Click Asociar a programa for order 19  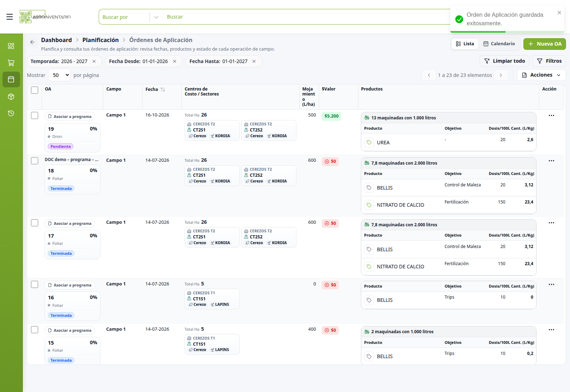tap(69, 117)
